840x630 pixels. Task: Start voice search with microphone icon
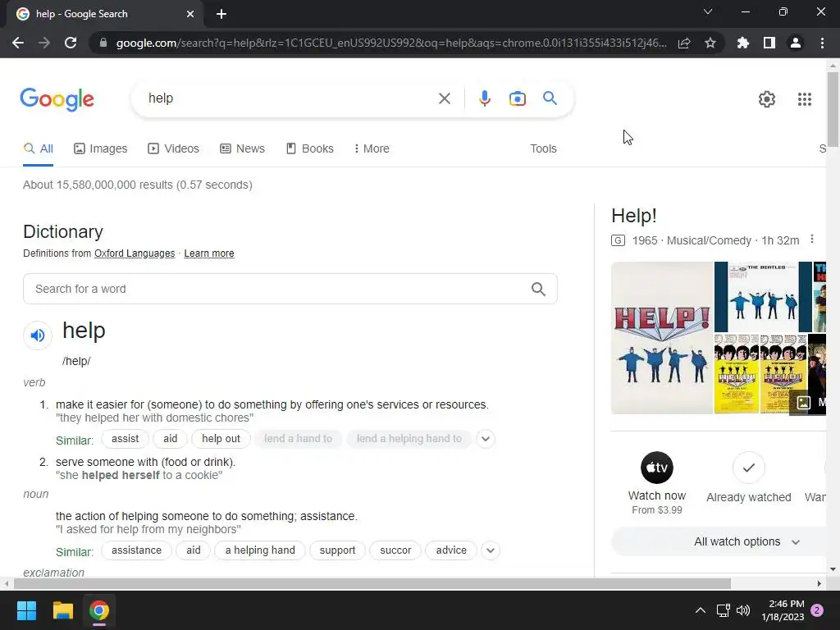click(x=485, y=98)
